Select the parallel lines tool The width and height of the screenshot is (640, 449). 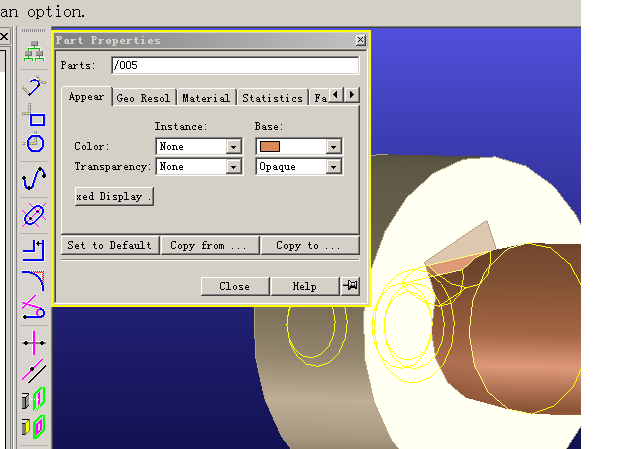pyautogui.click(x=34, y=371)
